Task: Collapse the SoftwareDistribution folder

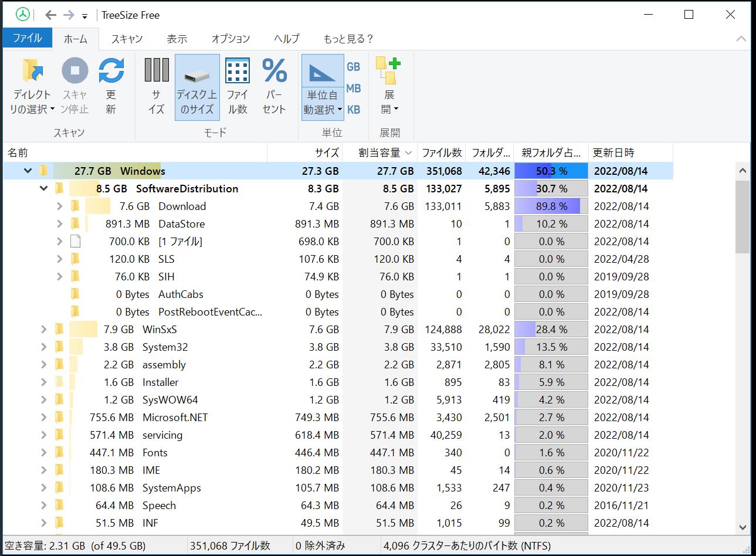Action: (x=44, y=189)
